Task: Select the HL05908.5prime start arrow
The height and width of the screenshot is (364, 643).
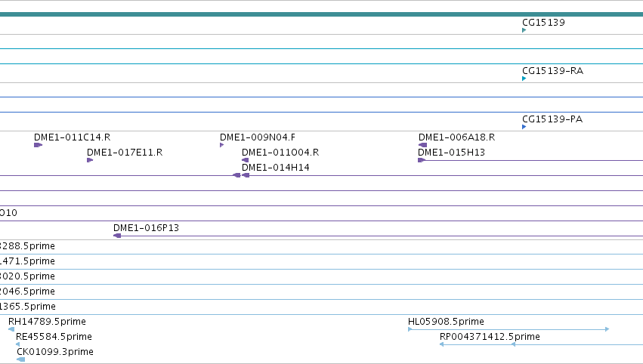Action: click(x=410, y=329)
